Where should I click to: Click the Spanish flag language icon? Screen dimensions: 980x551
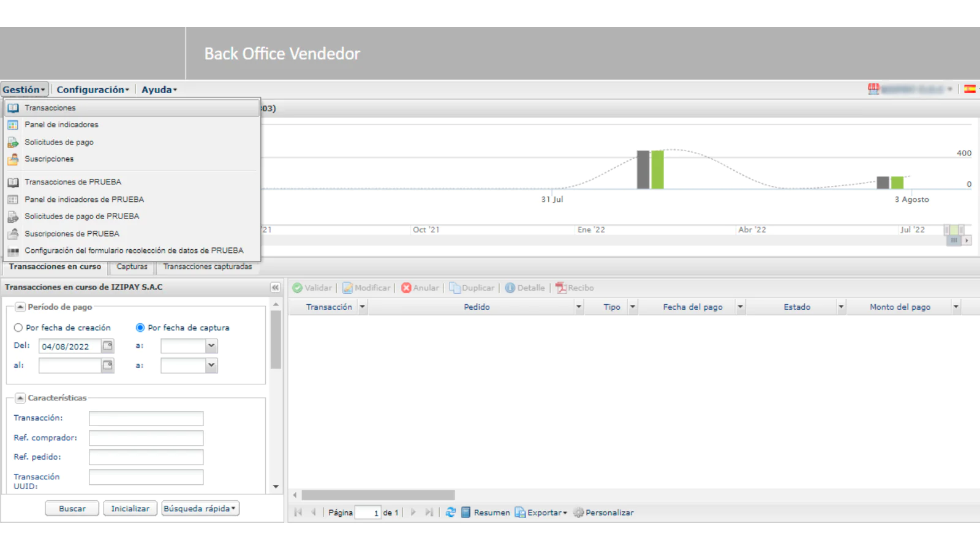coord(970,89)
